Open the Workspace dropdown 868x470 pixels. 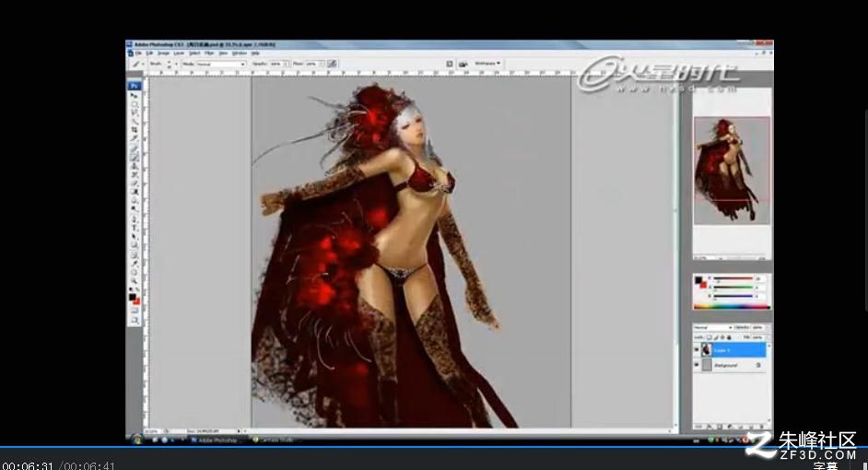point(487,63)
